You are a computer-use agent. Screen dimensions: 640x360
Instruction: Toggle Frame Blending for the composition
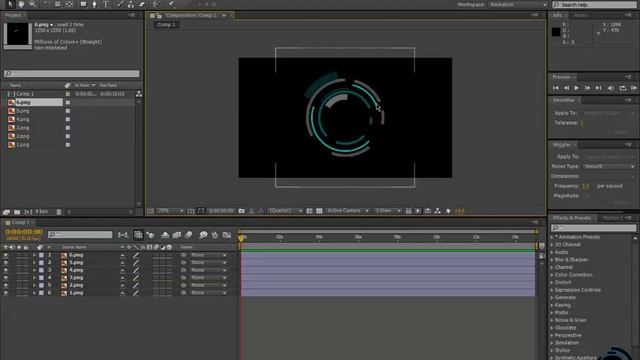pos(177,235)
